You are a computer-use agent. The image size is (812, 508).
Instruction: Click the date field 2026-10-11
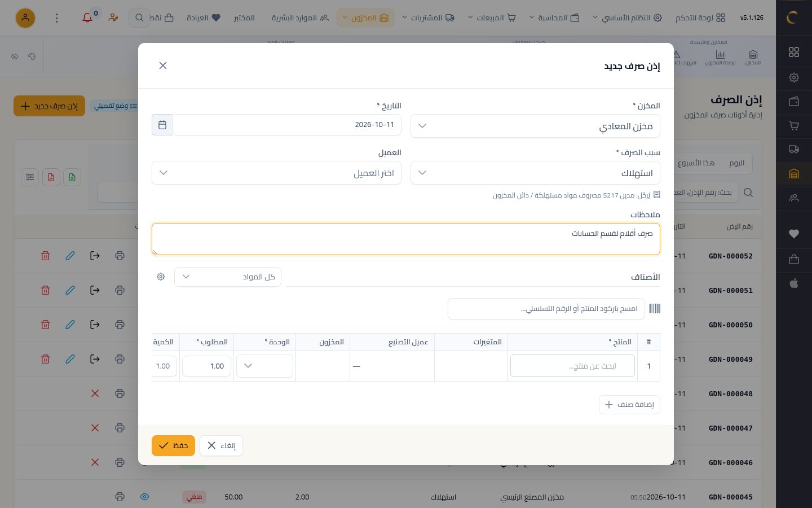point(287,125)
